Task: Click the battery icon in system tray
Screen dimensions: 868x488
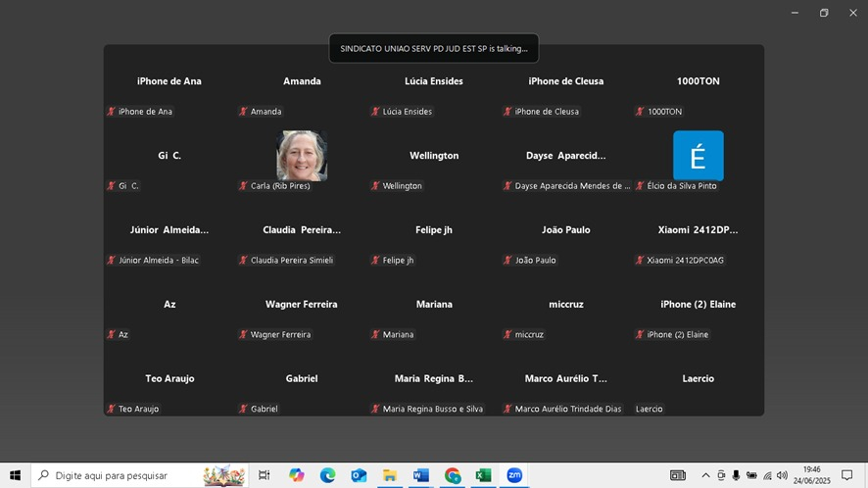Action: pos(751,475)
